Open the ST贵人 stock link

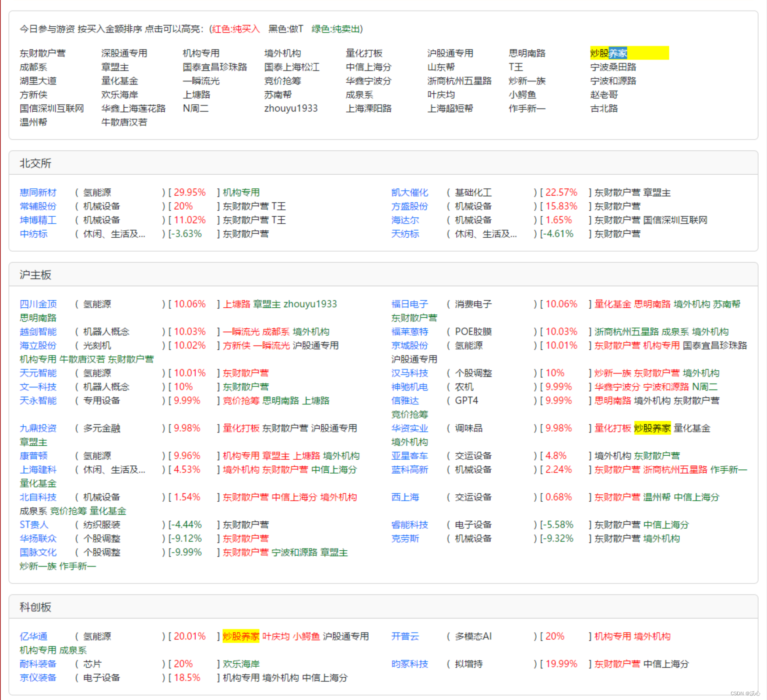(x=34, y=524)
